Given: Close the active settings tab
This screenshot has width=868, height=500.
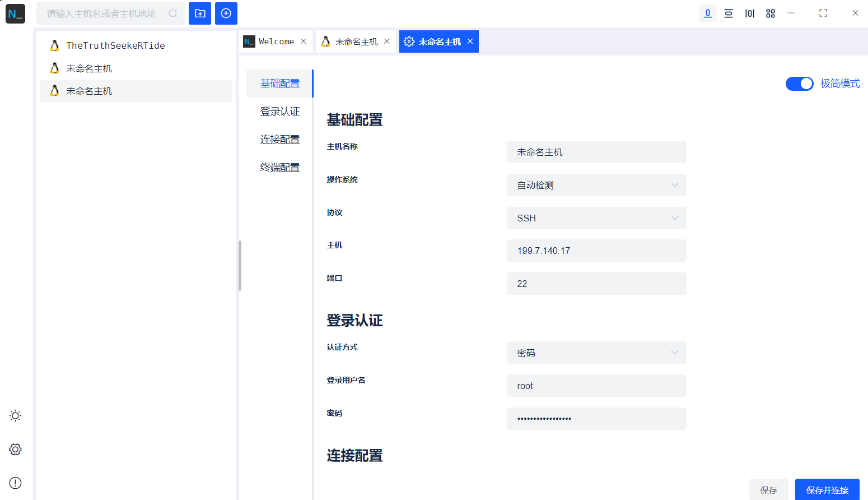Looking at the screenshot, I should [x=470, y=41].
